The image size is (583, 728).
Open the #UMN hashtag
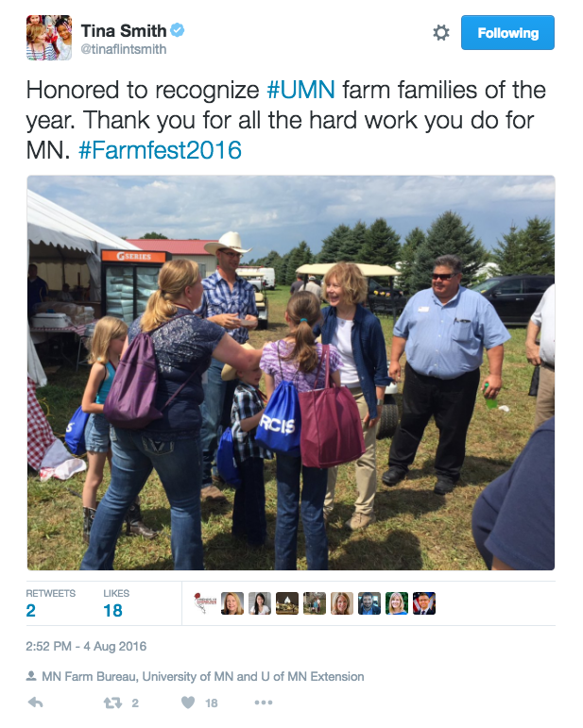click(300, 90)
